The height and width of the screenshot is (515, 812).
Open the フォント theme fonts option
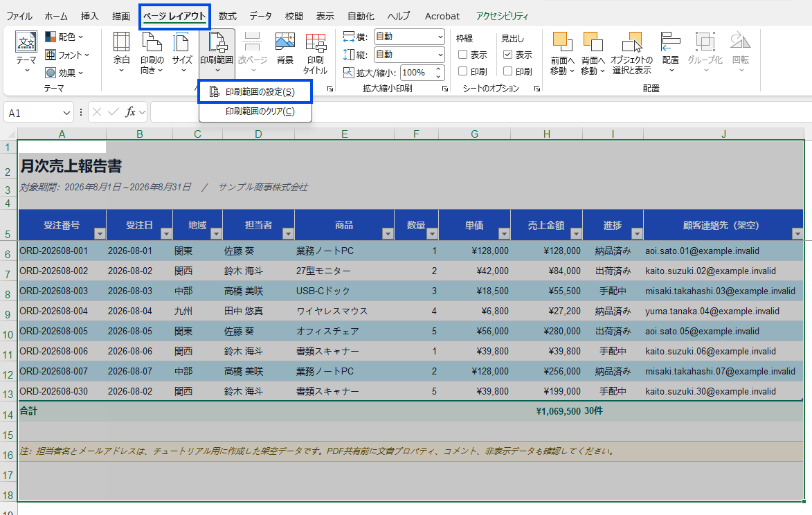tap(67, 55)
